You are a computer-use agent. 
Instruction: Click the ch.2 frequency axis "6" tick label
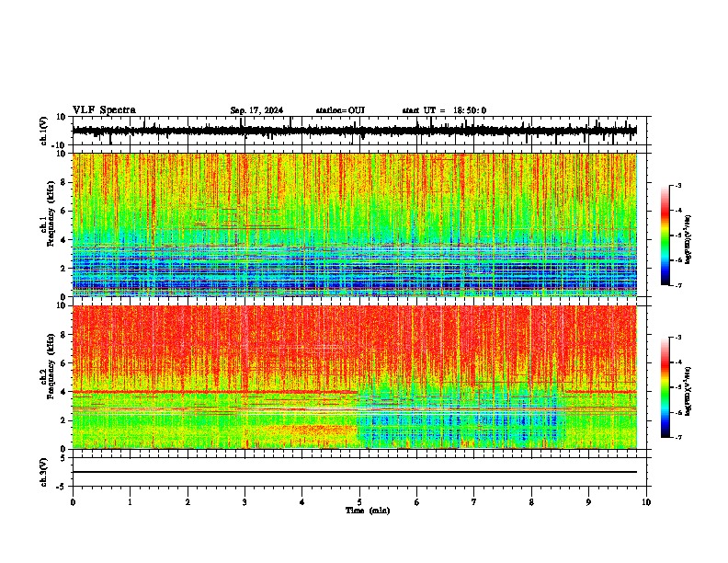coord(63,363)
